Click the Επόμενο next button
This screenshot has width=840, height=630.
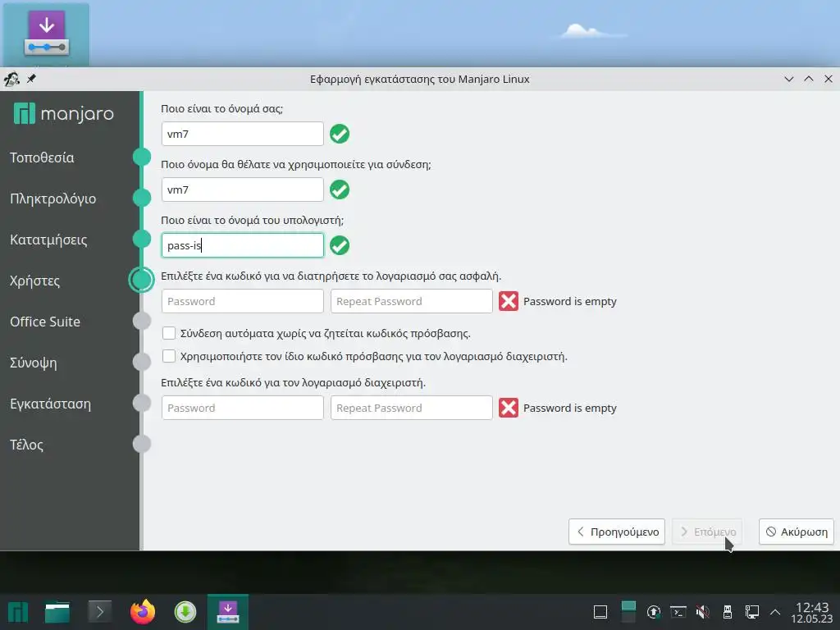pos(707,532)
